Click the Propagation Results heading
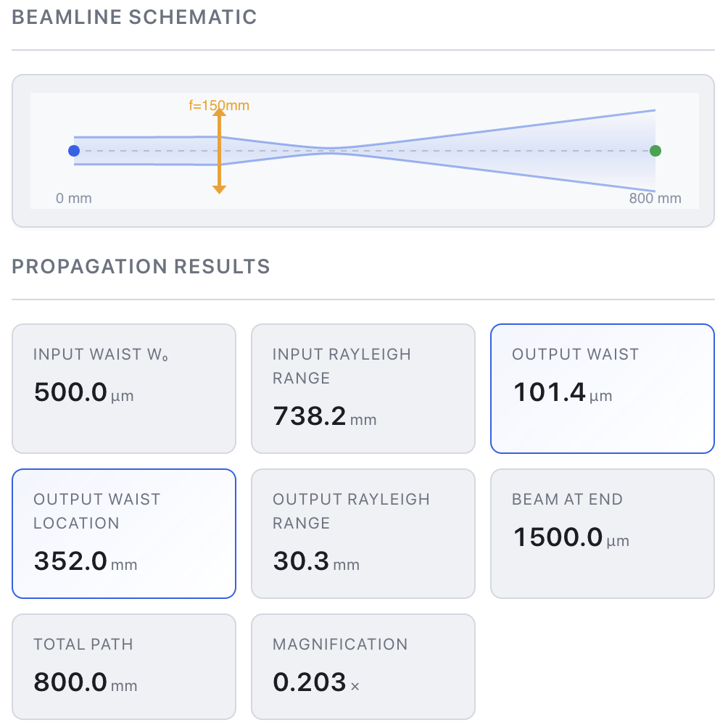 click(x=141, y=267)
